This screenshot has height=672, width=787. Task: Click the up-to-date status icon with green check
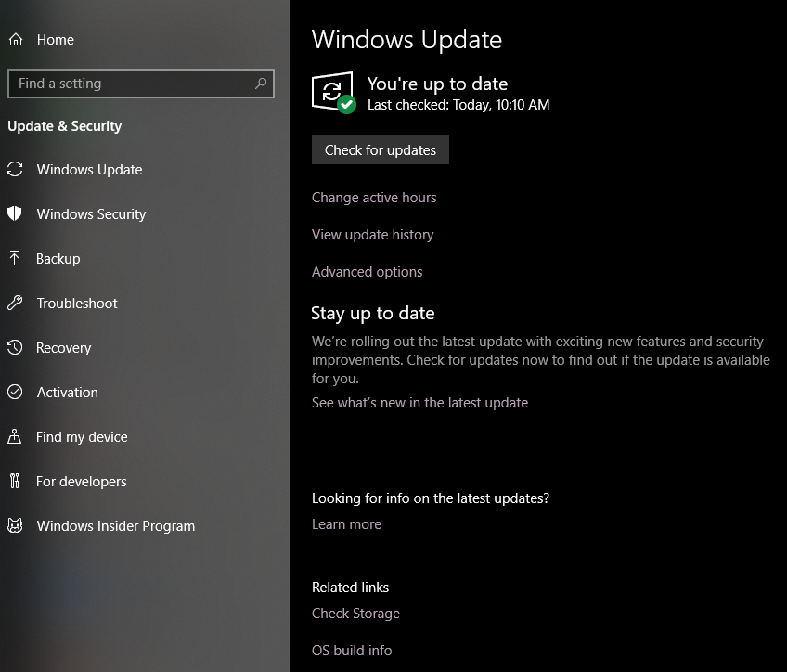click(334, 93)
